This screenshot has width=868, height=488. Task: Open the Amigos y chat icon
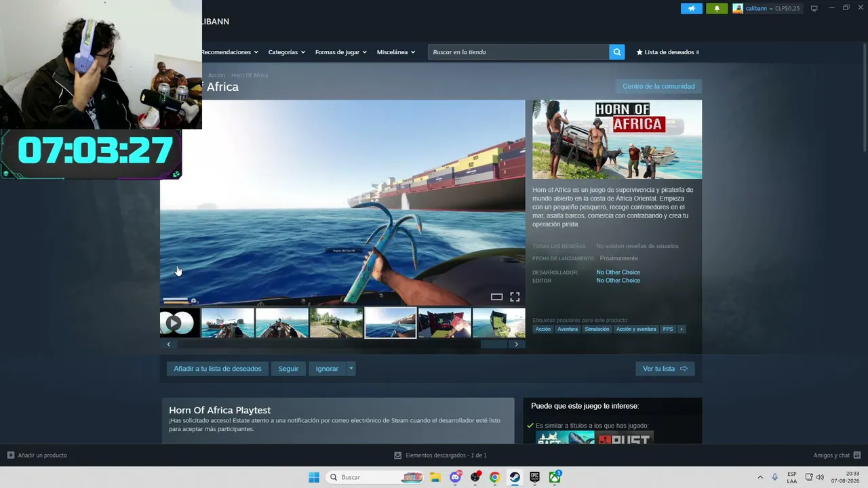857,455
